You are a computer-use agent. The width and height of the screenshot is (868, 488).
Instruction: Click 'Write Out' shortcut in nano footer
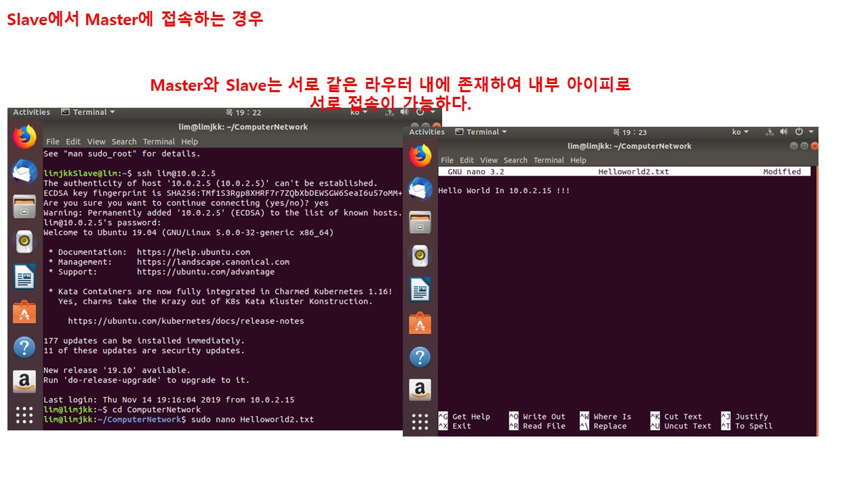pos(544,417)
